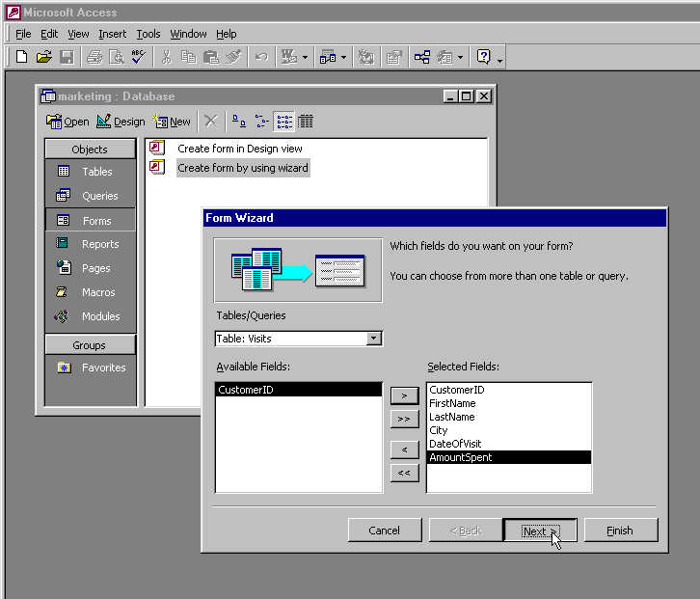This screenshot has height=599, width=700.
Task: Click the add all fields >> button
Action: pos(404,419)
